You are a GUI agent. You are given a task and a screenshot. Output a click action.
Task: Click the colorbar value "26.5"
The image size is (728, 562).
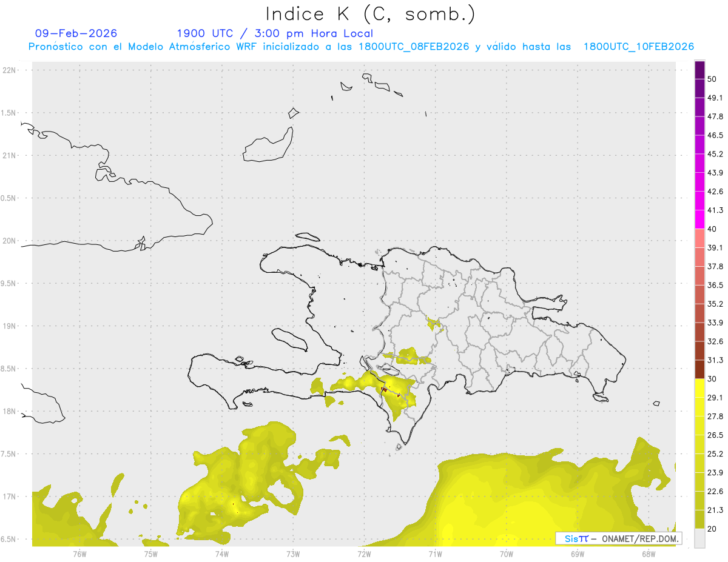715,435
